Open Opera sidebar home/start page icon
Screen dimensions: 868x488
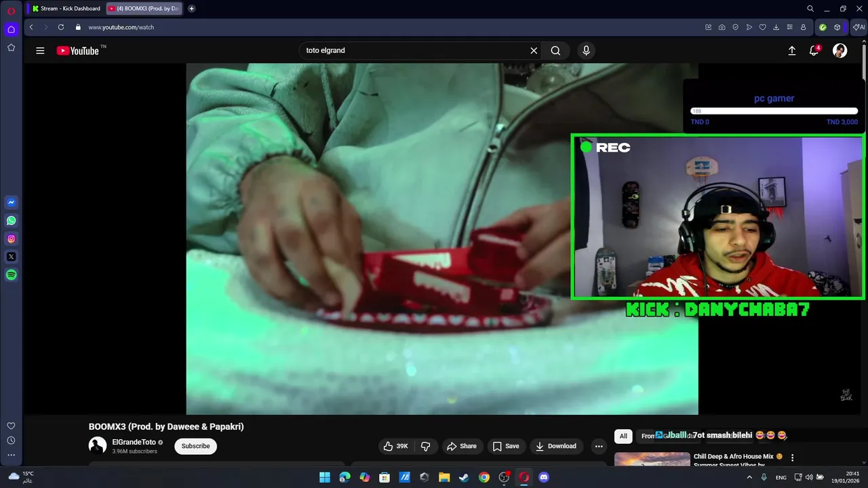pos(11,29)
